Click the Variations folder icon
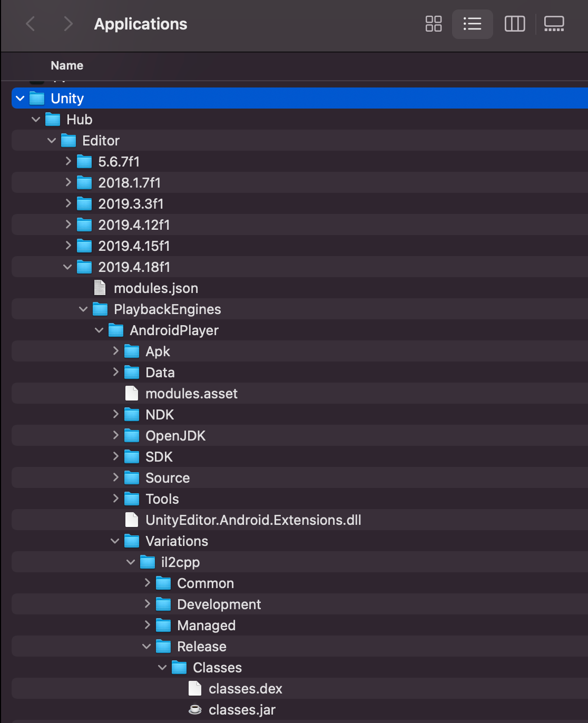Viewport: 588px width, 723px height. coord(132,541)
